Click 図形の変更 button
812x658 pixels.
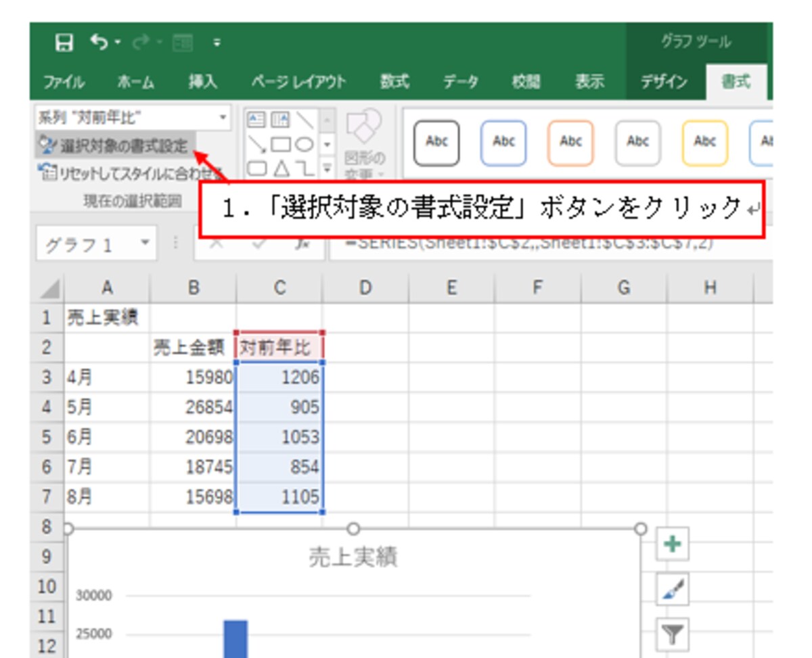(365, 143)
